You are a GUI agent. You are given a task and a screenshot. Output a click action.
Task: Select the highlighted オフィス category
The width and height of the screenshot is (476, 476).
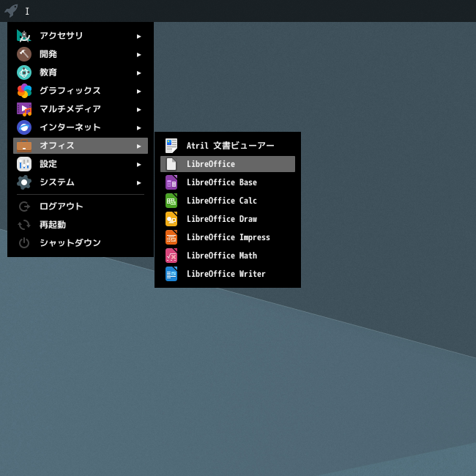click(81, 146)
